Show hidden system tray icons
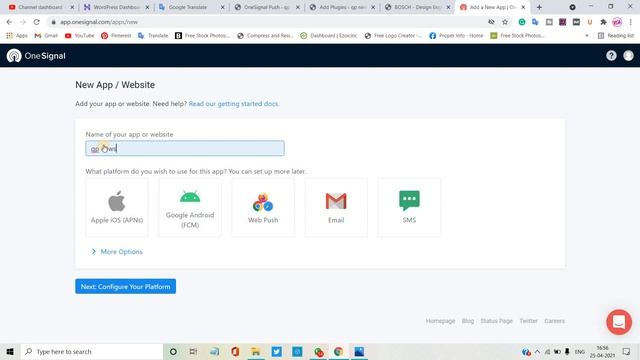640x360 pixels. point(537,351)
